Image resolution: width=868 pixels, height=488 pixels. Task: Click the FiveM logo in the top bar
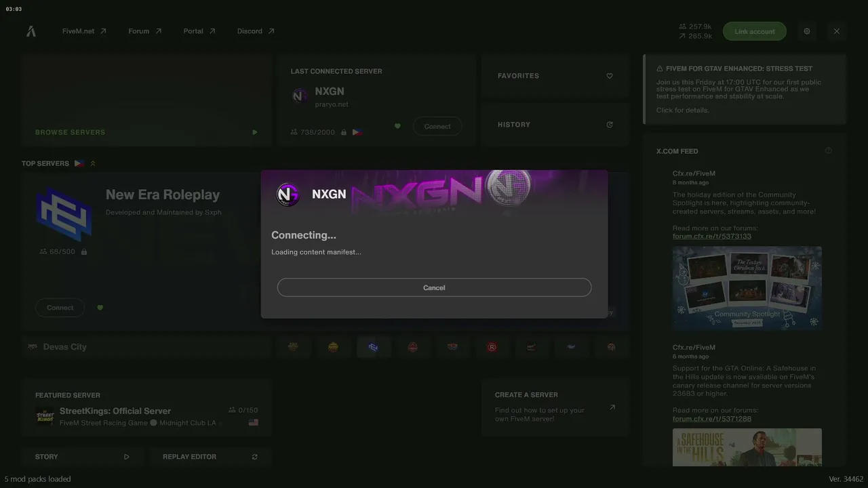click(31, 31)
